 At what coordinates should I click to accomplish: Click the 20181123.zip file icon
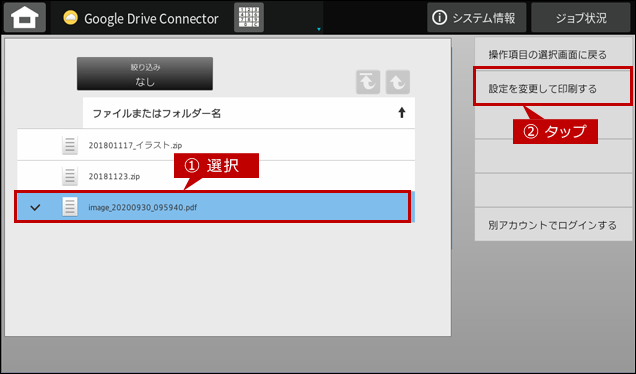click(70, 176)
